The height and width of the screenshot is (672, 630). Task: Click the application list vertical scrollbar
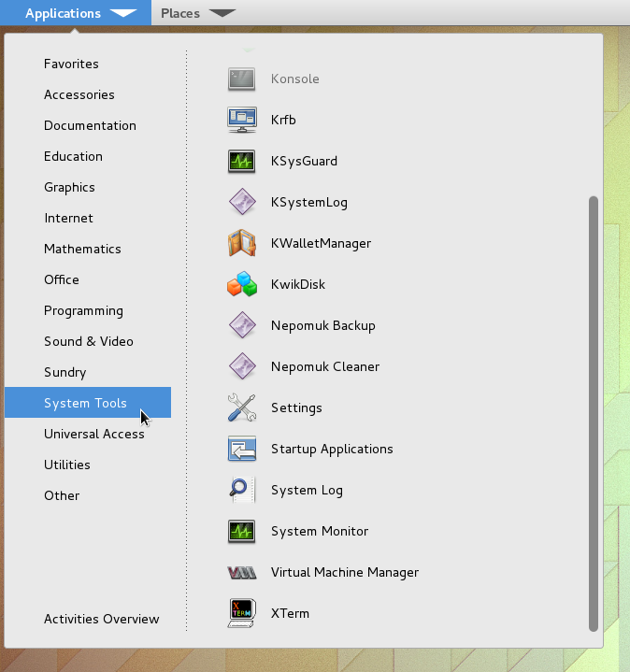click(593, 411)
